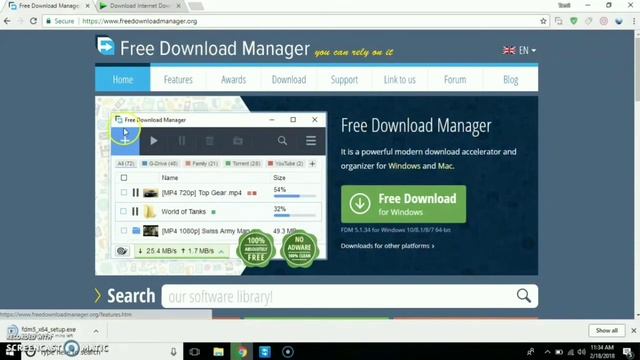Click the green shield extension icon
640x360 pixels.
point(573,21)
